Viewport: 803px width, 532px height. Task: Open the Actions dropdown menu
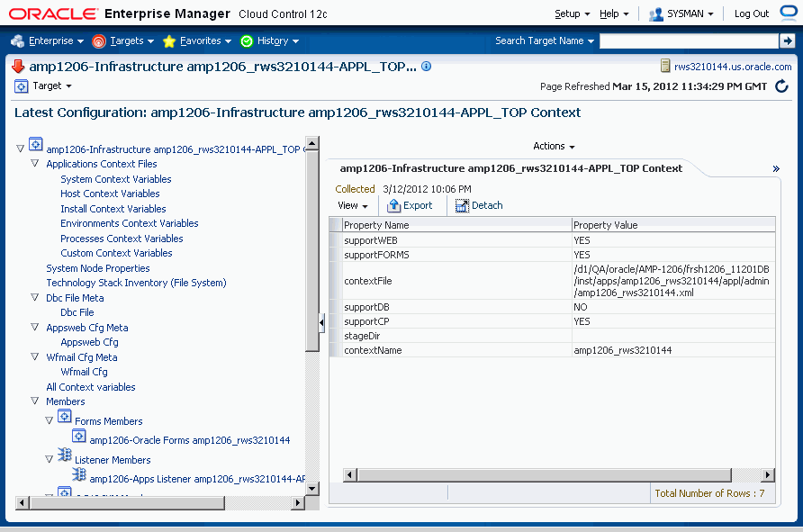point(554,147)
